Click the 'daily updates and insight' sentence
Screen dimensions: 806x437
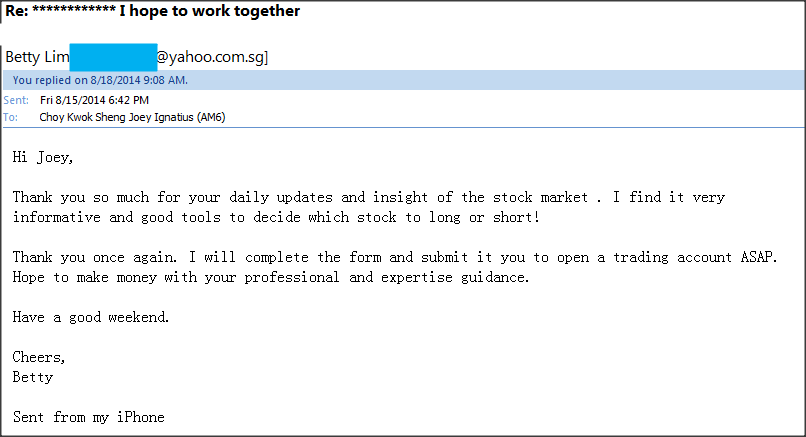(369, 197)
